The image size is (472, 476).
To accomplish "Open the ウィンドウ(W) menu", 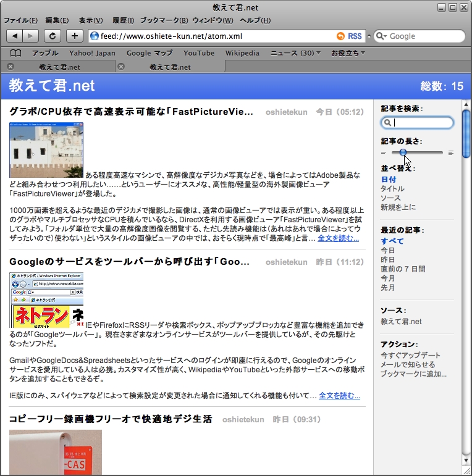I will point(213,20).
